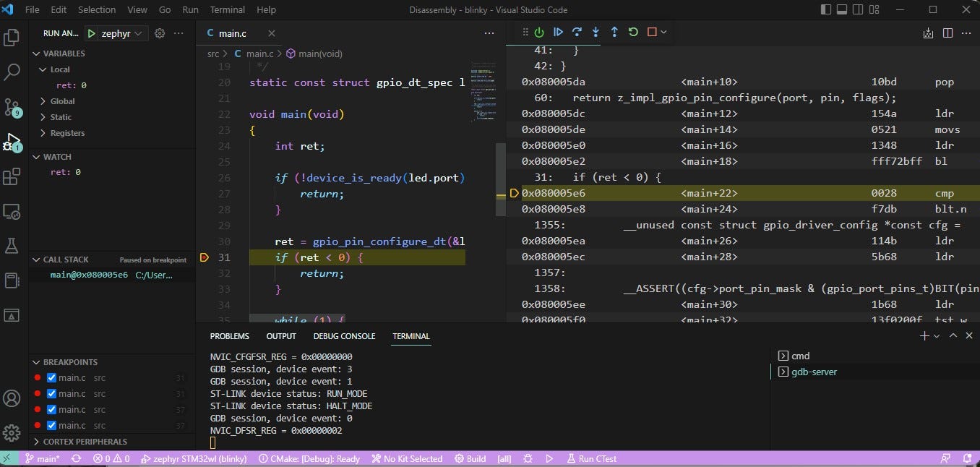Toggle the last main.c breakpoint checkbox

coord(51,425)
